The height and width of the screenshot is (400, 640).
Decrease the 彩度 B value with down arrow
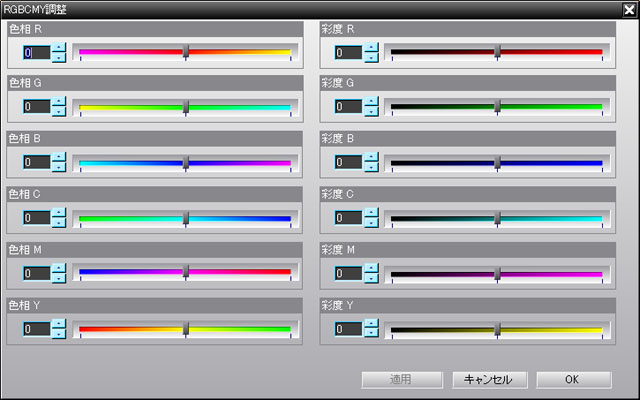pos(371,167)
